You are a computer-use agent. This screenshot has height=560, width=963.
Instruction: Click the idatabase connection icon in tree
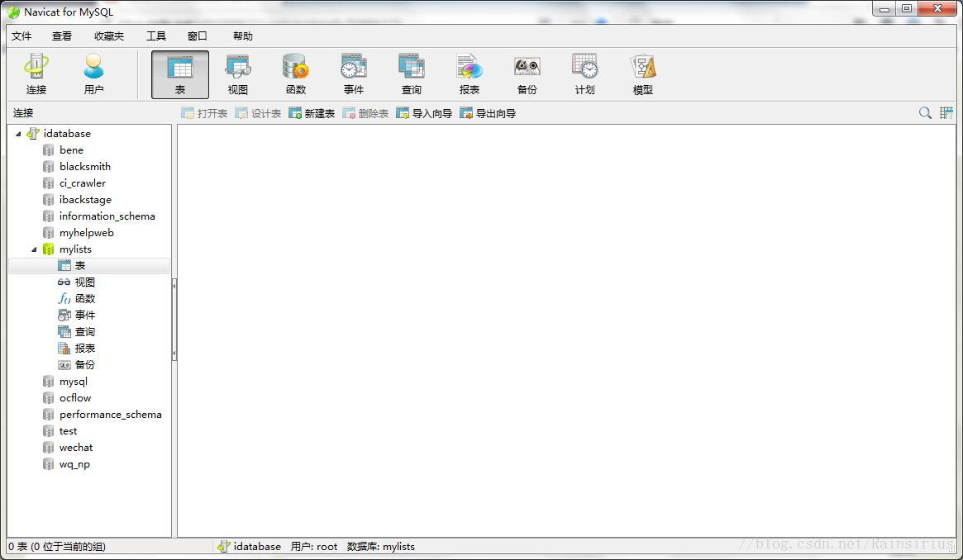(33, 134)
